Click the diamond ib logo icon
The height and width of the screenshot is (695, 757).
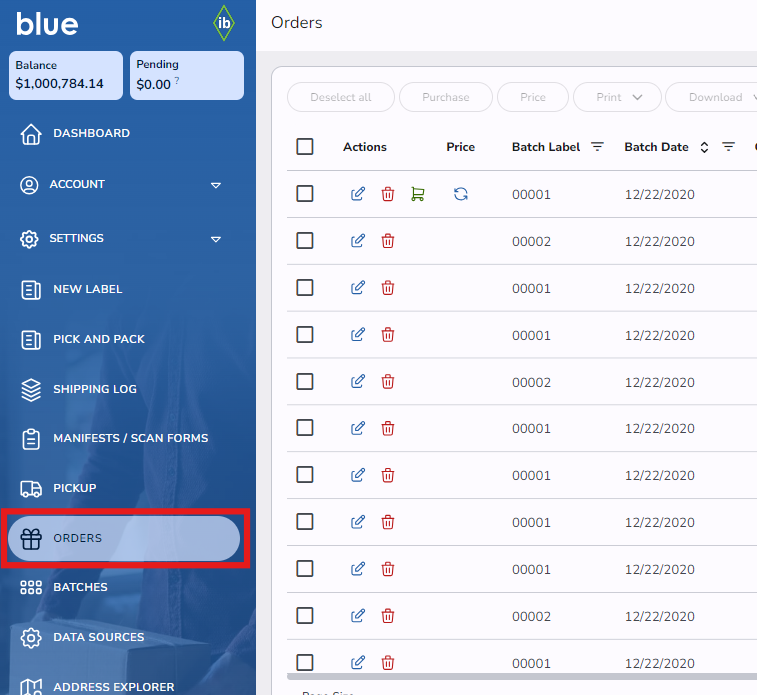click(x=225, y=23)
